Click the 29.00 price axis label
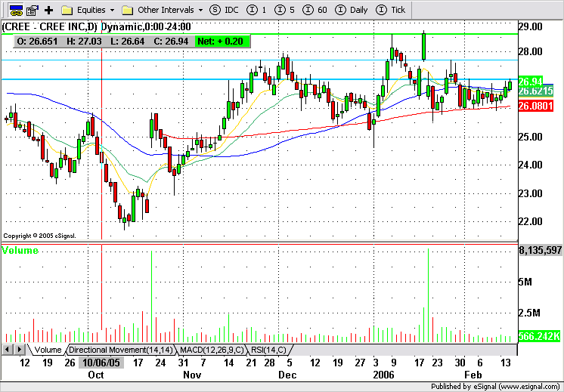 [x=532, y=26]
